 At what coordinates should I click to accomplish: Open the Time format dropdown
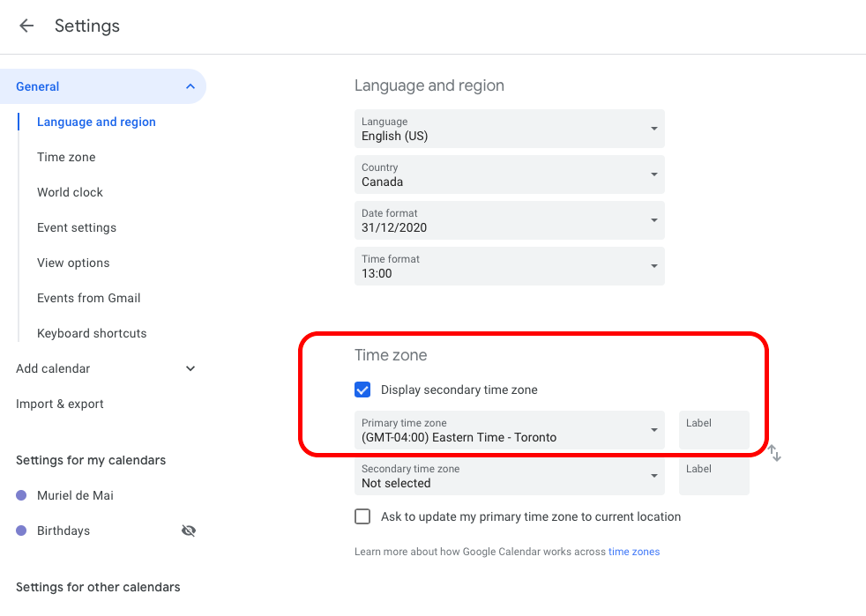[x=509, y=266]
